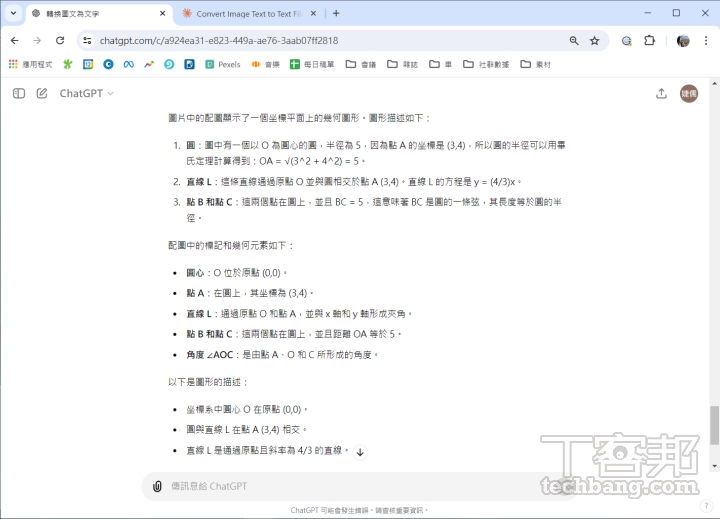The width and height of the screenshot is (720, 519).
Task: Go back using the browser back arrow
Action: coord(15,40)
